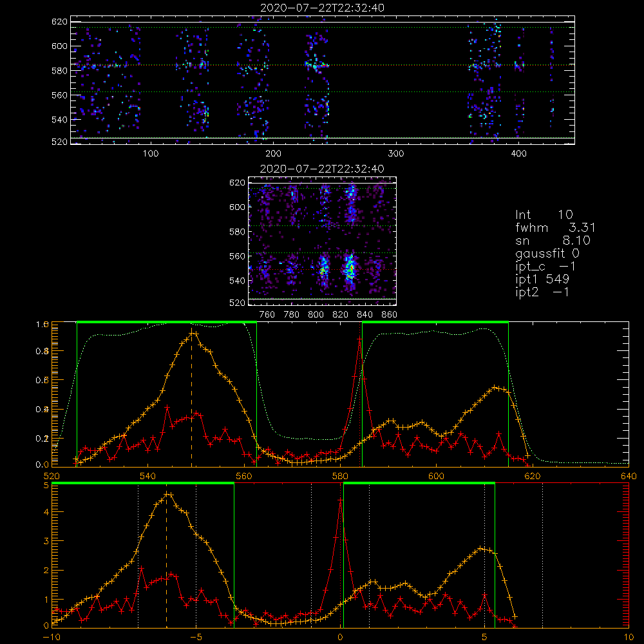Click the timestamp title above the small middle image
The image size is (644, 644).
coord(322,169)
